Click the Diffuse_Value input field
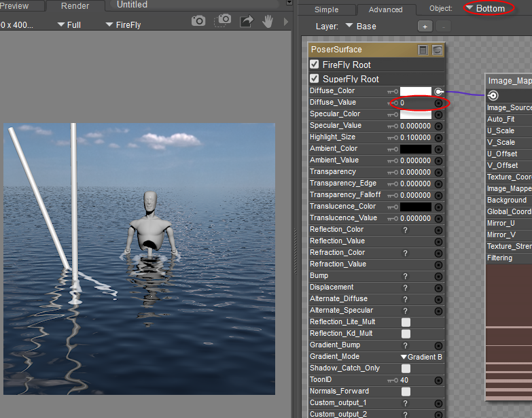Viewport: 532px width, 418px height. (414, 103)
